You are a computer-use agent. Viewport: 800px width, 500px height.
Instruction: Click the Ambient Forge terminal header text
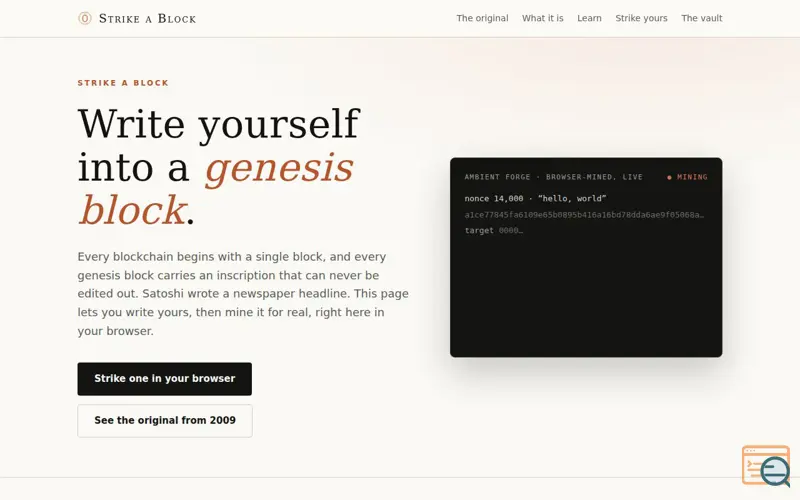[x=554, y=177]
